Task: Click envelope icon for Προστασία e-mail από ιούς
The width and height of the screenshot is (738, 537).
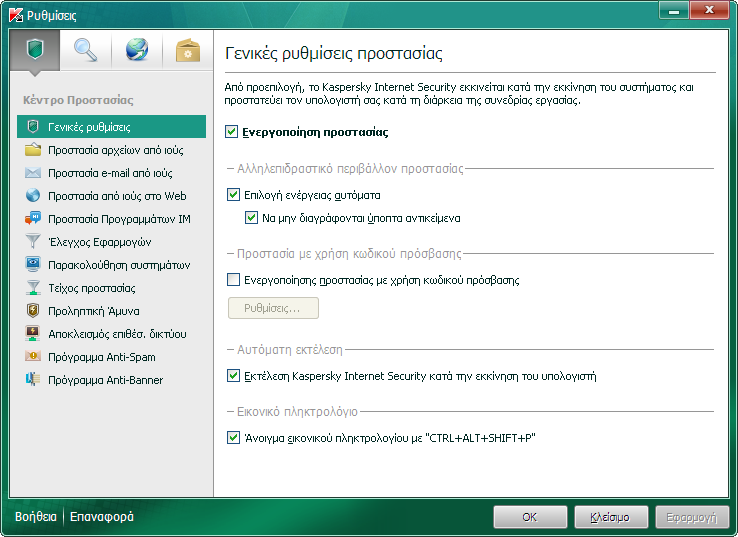Action: tap(33, 173)
